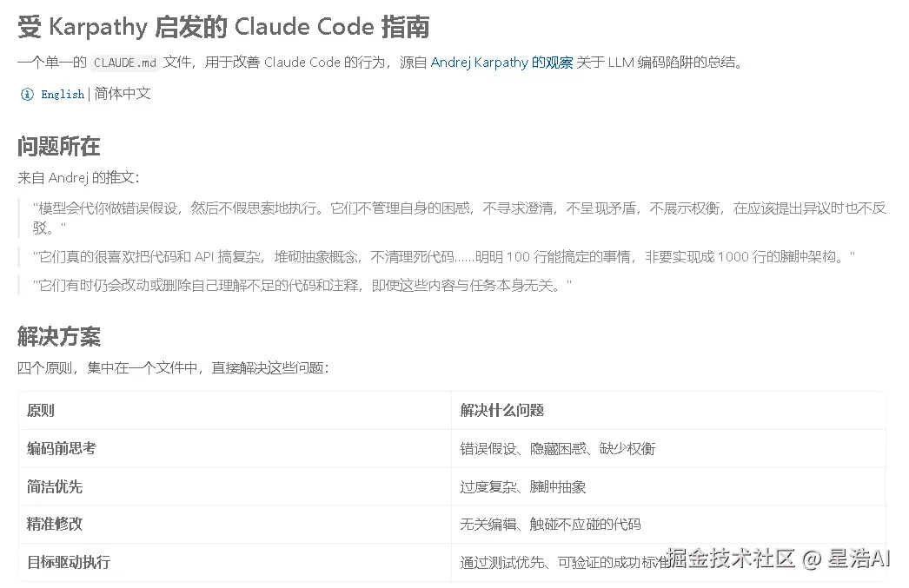
Task: Click the CLAUDE.md inline code text
Action: point(124,63)
